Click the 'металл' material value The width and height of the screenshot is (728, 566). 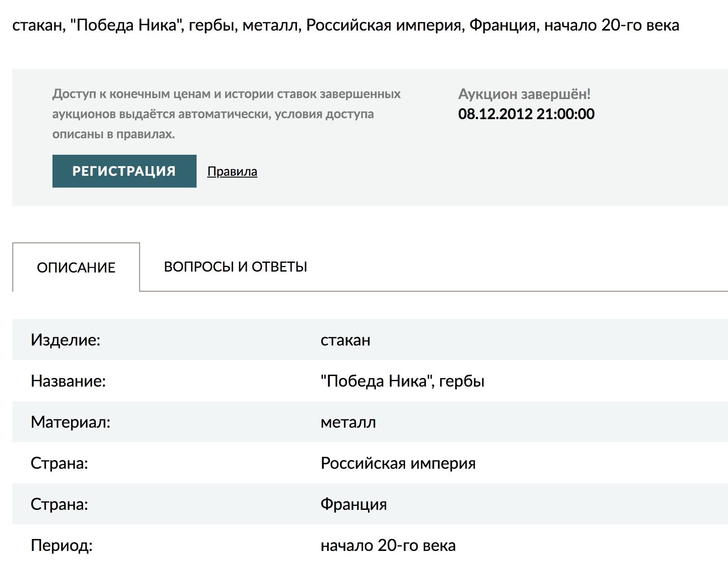348,422
